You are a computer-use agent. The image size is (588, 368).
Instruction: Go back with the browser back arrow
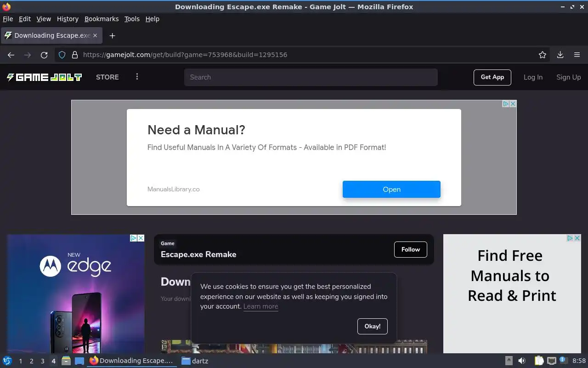click(x=11, y=55)
